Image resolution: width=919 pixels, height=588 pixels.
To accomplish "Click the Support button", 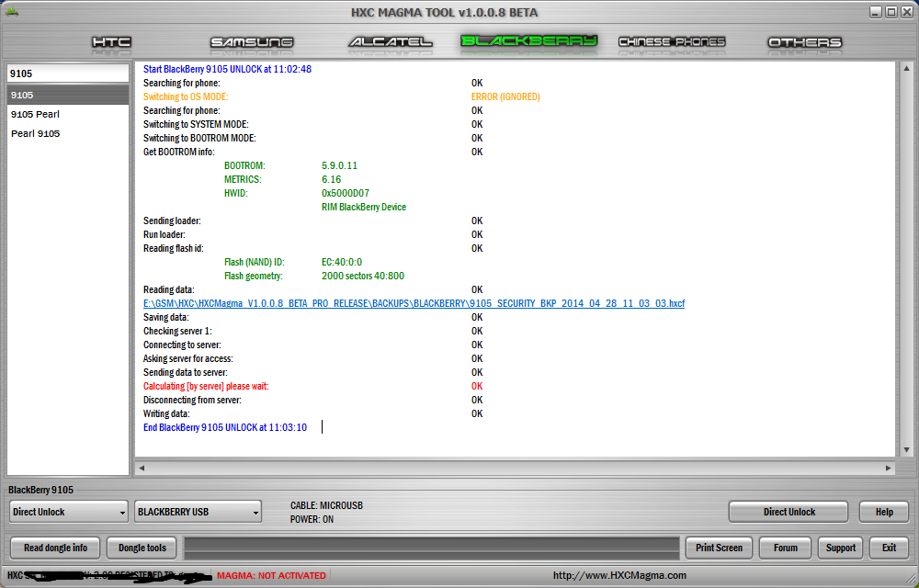I will tap(841, 548).
